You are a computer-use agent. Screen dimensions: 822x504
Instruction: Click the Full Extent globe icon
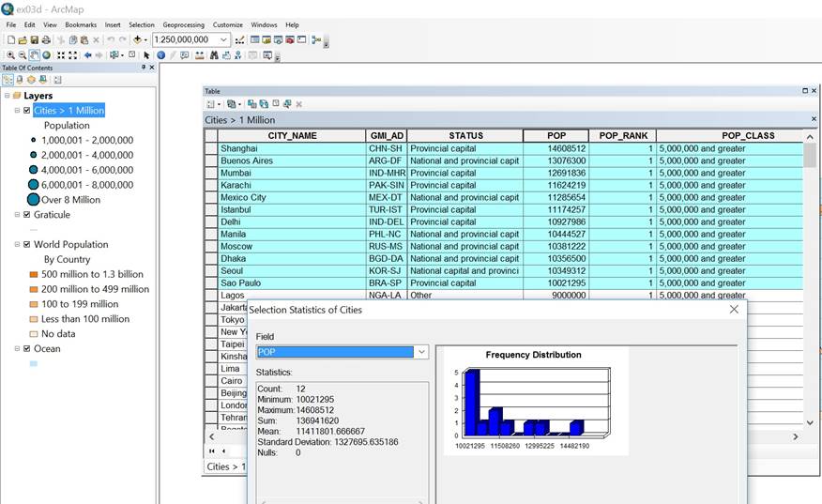[x=46, y=55]
